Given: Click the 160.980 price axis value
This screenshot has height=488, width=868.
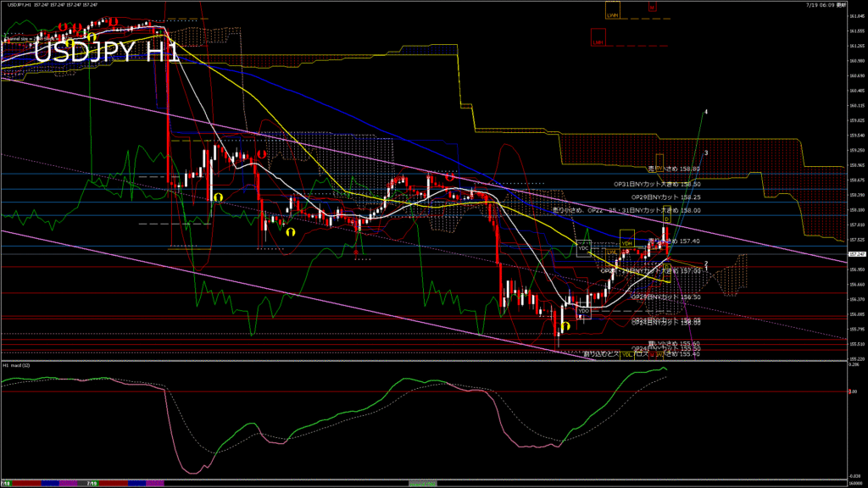Looking at the screenshot, I should coord(856,61).
